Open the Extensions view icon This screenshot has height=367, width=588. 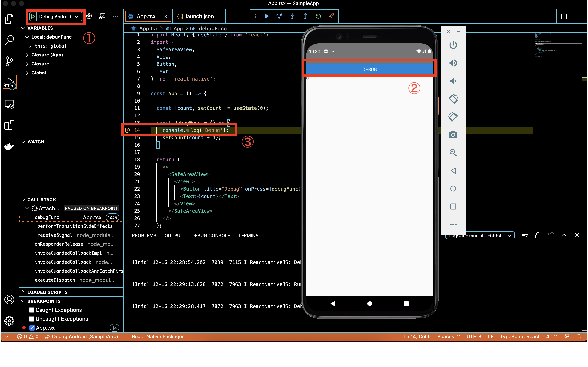tap(9, 125)
